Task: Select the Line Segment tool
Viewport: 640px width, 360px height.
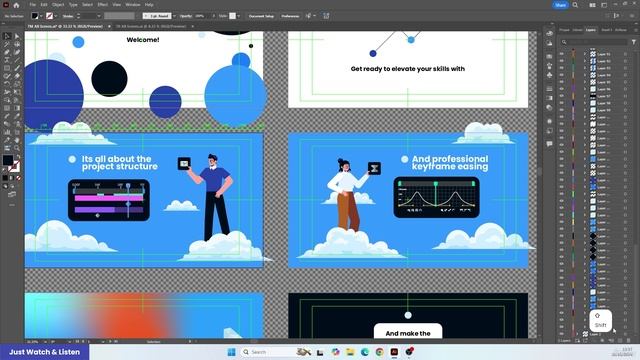Action: [17, 60]
